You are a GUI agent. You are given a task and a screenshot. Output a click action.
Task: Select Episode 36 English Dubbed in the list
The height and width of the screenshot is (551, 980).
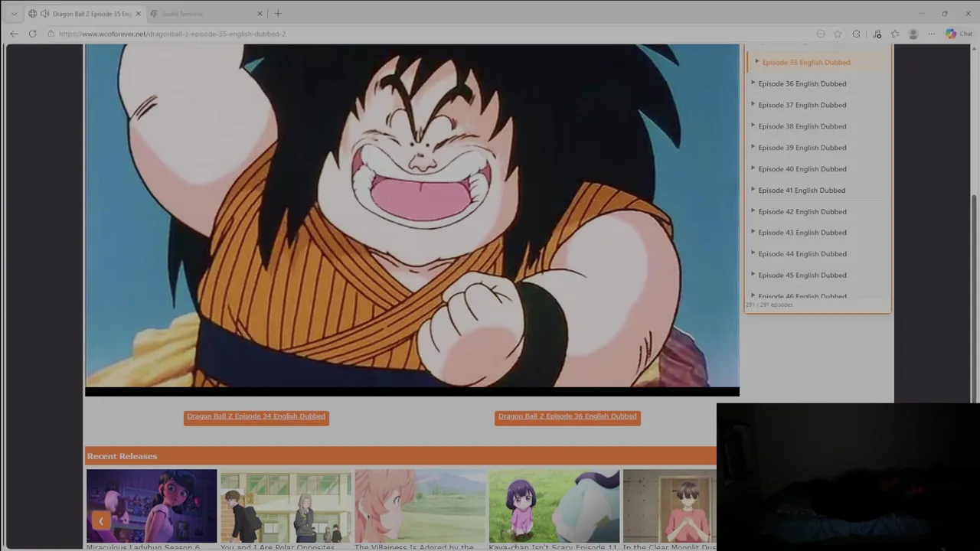point(802,83)
